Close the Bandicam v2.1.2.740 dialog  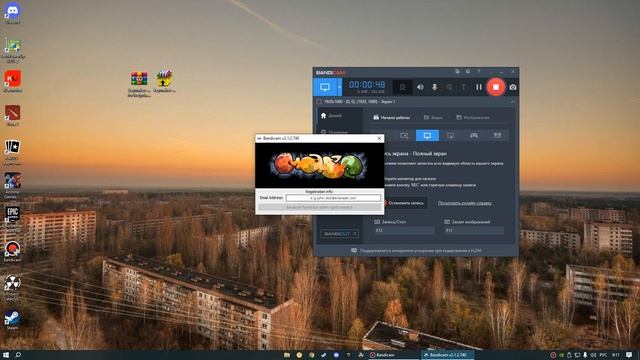[x=379, y=138]
